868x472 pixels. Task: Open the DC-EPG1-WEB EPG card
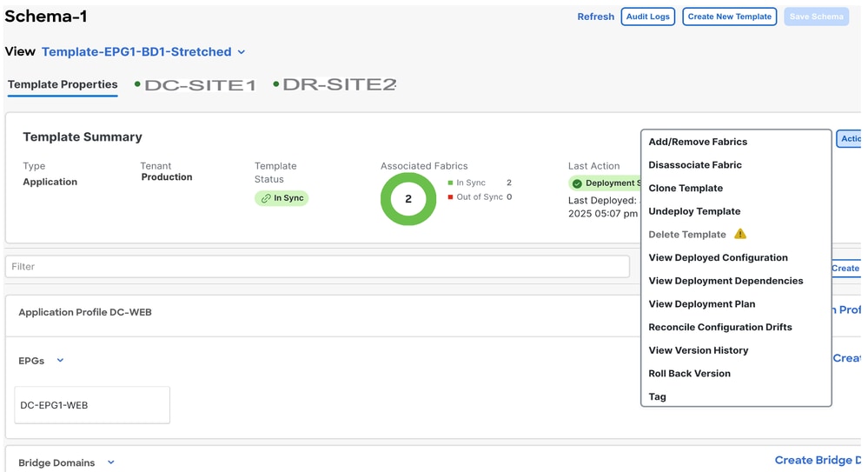pos(92,405)
